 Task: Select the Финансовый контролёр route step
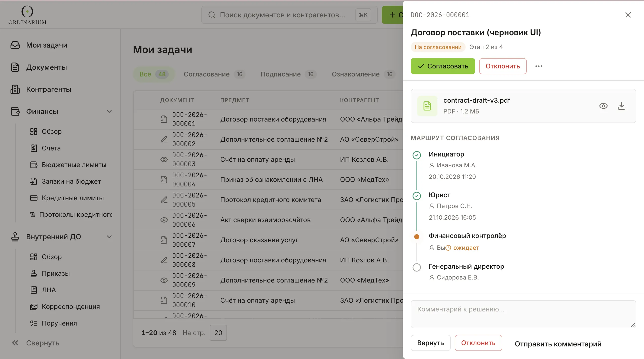[x=467, y=236]
